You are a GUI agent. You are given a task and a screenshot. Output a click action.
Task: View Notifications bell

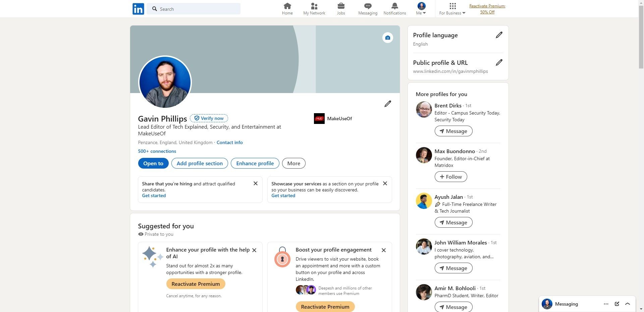394,9
